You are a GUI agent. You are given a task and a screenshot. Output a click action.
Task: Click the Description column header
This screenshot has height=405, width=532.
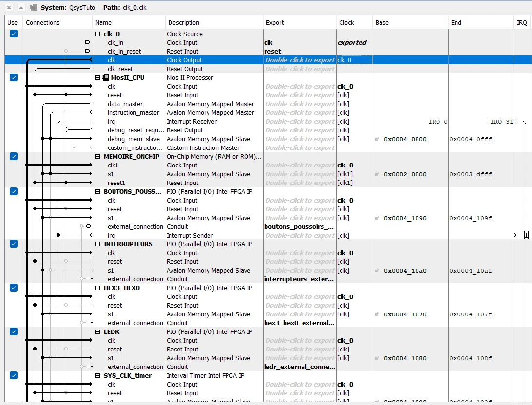(x=214, y=23)
